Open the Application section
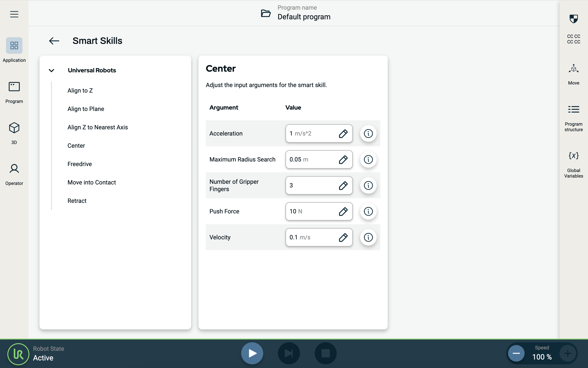The width and height of the screenshot is (588, 368). click(14, 45)
